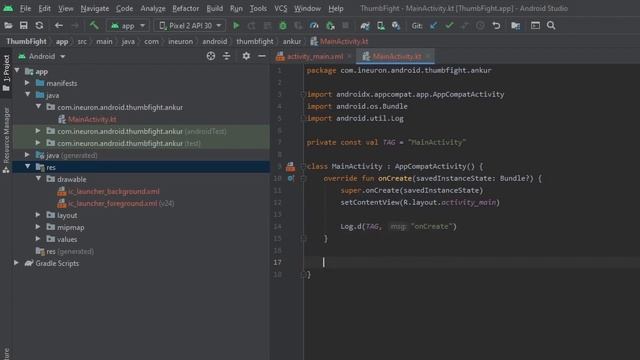Close the MainActivity.kt tab
This screenshot has width=640, height=360.
pos(428,56)
